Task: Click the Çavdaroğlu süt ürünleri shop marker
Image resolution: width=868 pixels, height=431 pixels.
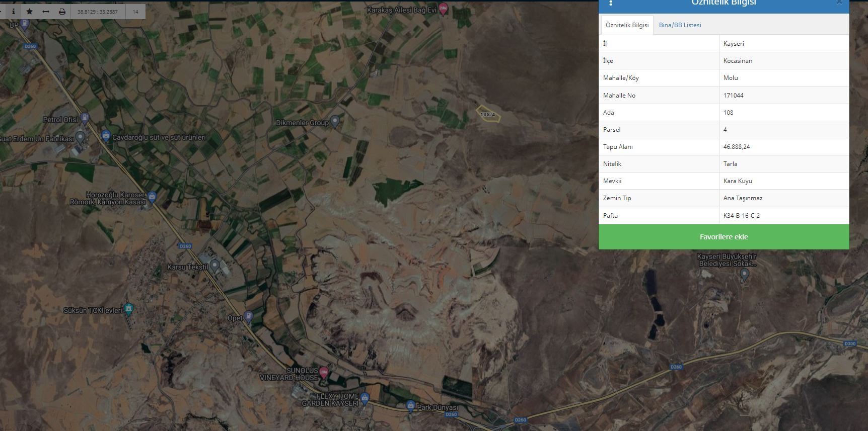Action: pos(106,135)
